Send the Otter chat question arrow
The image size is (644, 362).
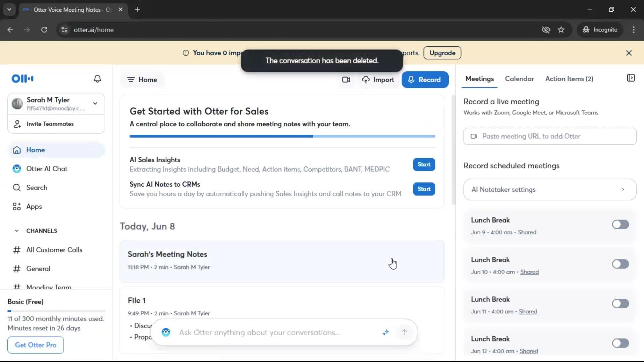pyautogui.click(x=405, y=332)
